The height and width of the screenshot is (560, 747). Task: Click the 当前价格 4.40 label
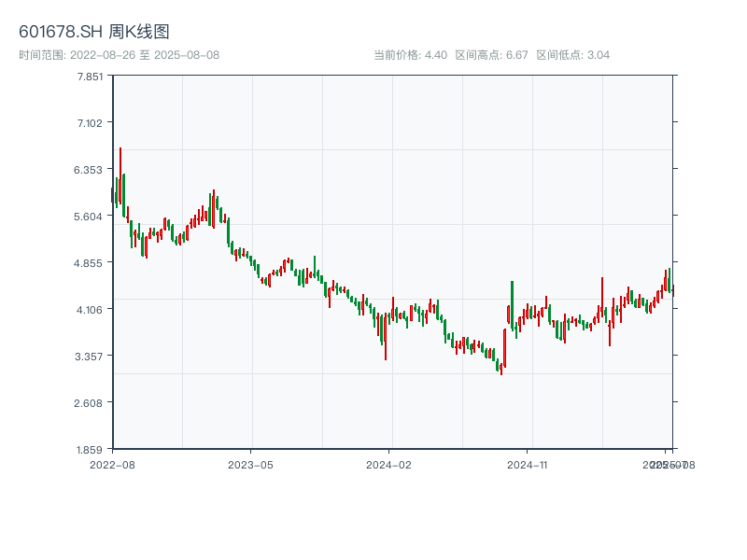pyautogui.click(x=410, y=55)
